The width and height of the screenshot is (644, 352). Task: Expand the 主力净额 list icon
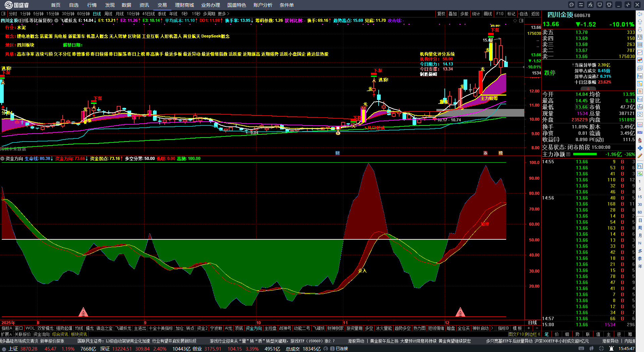coord(568,154)
